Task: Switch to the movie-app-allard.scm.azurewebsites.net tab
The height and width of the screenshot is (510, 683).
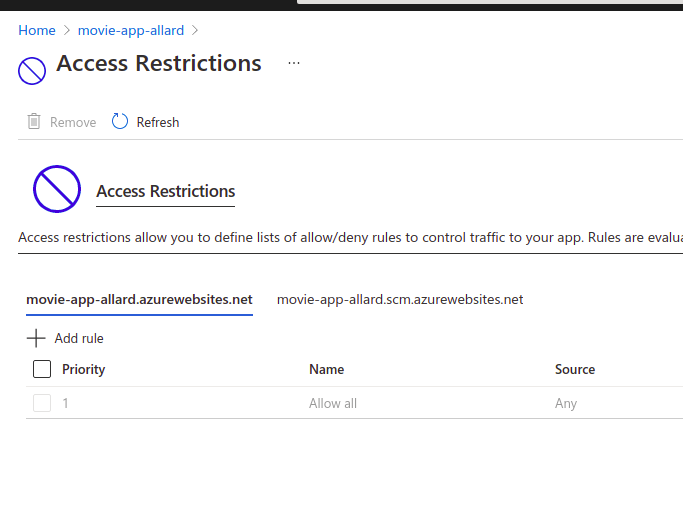Action: [400, 299]
